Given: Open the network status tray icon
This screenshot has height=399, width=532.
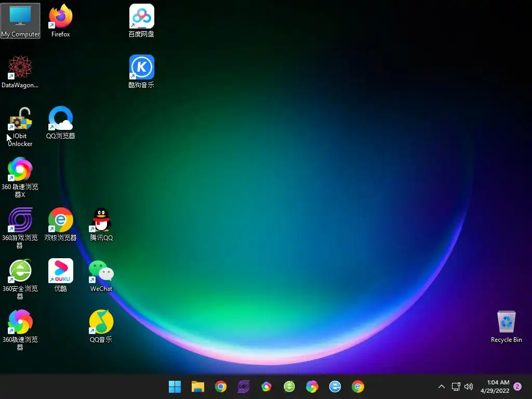Looking at the screenshot, I should coord(456,387).
